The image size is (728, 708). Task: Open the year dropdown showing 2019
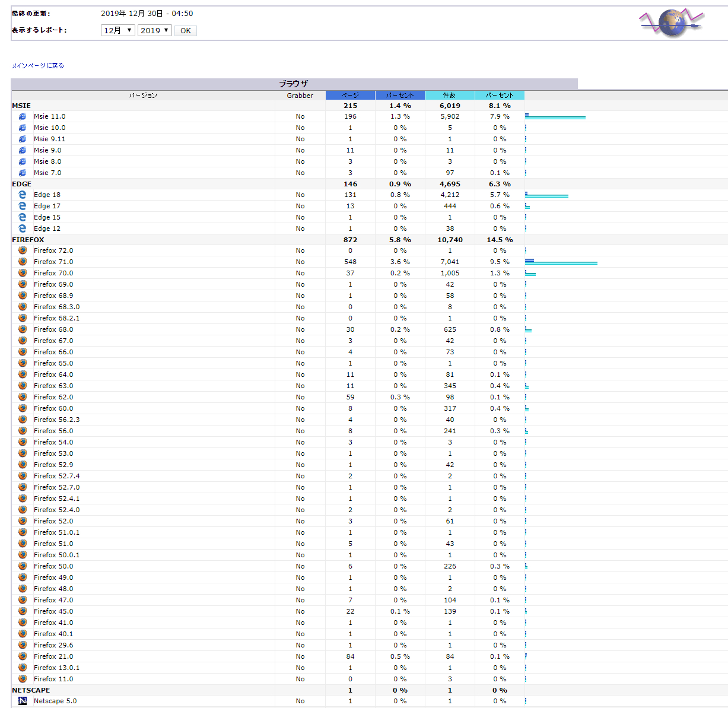(x=154, y=30)
